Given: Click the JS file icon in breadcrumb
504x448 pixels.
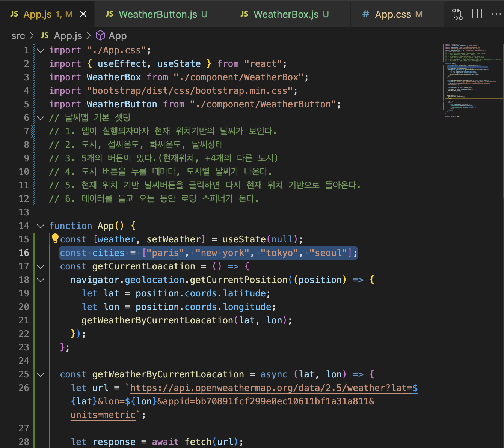Looking at the screenshot, I should click(45, 35).
